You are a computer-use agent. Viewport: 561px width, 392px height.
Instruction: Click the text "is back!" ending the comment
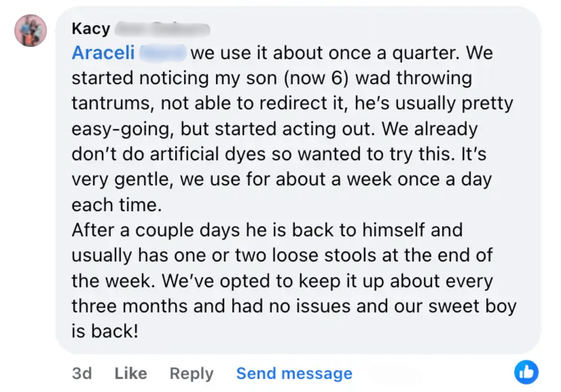click(x=105, y=331)
